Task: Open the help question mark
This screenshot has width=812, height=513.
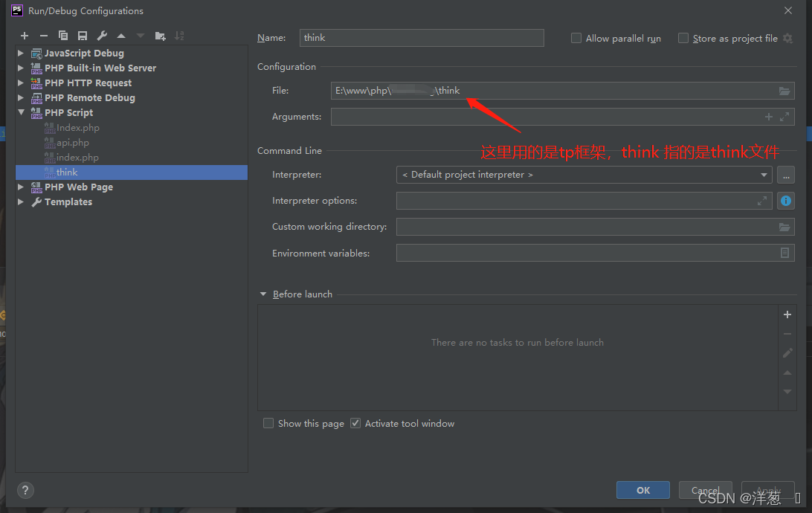Action: coord(25,490)
